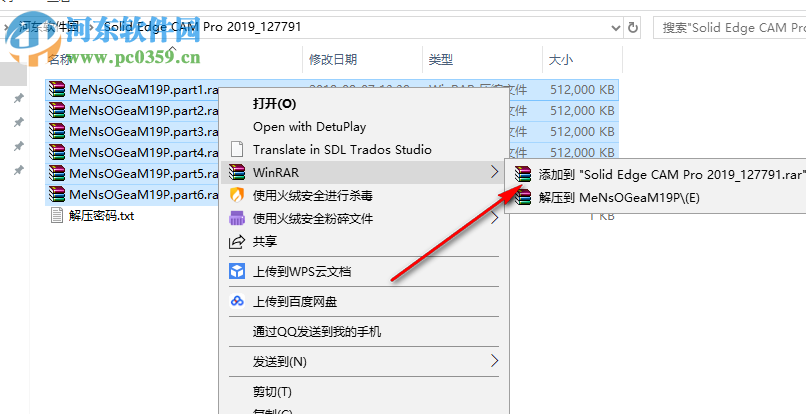Select file name MeNsOGeaM19P.part3.rar

point(144,132)
